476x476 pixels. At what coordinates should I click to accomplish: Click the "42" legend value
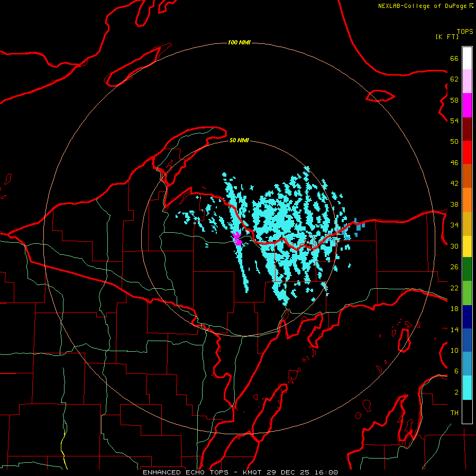[454, 184]
